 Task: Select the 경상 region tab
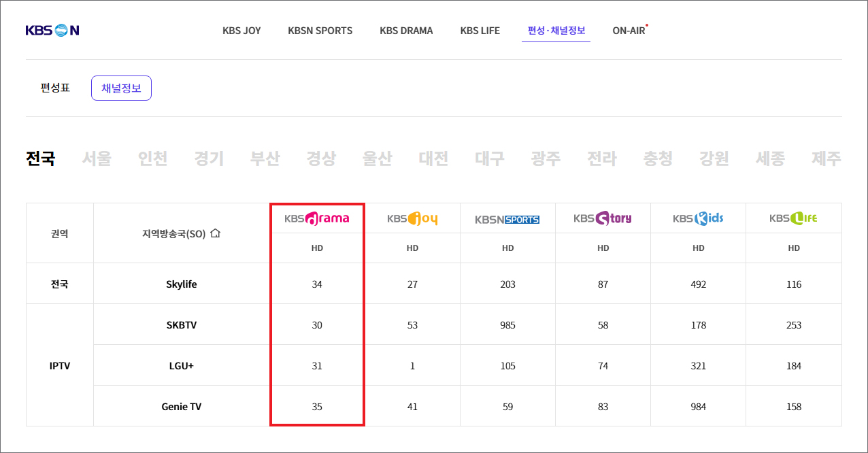point(321,158)
